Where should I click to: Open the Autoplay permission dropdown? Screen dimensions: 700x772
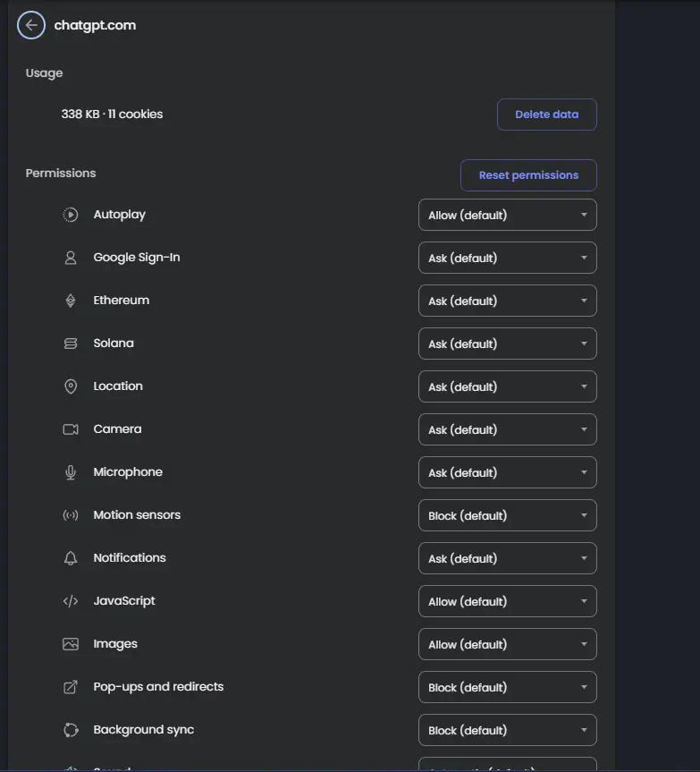click(x=507, y=215)
